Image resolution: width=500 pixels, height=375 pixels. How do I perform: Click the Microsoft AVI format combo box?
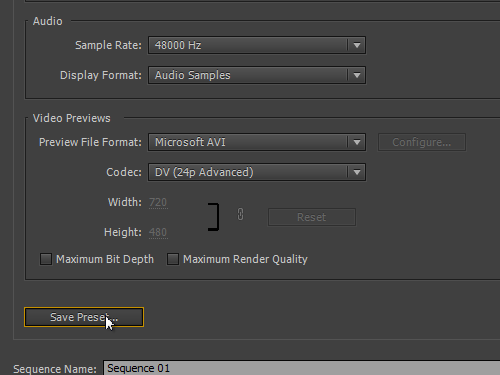pos(257,142)
